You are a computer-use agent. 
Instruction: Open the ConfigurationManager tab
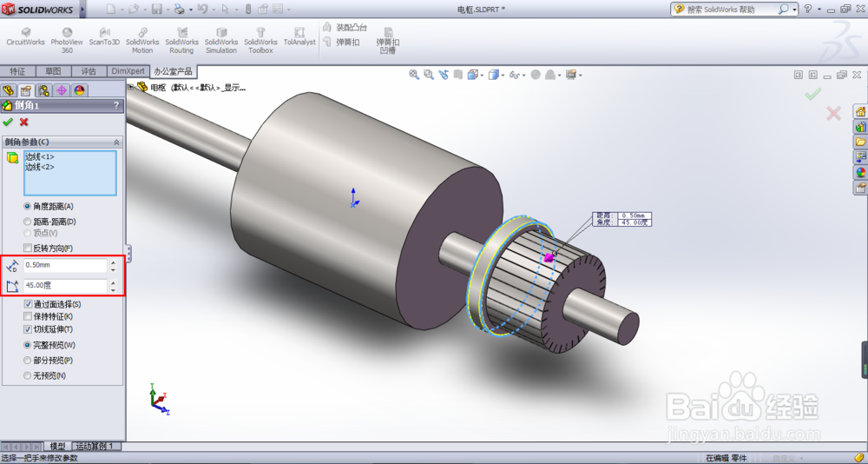pos(43,90)
